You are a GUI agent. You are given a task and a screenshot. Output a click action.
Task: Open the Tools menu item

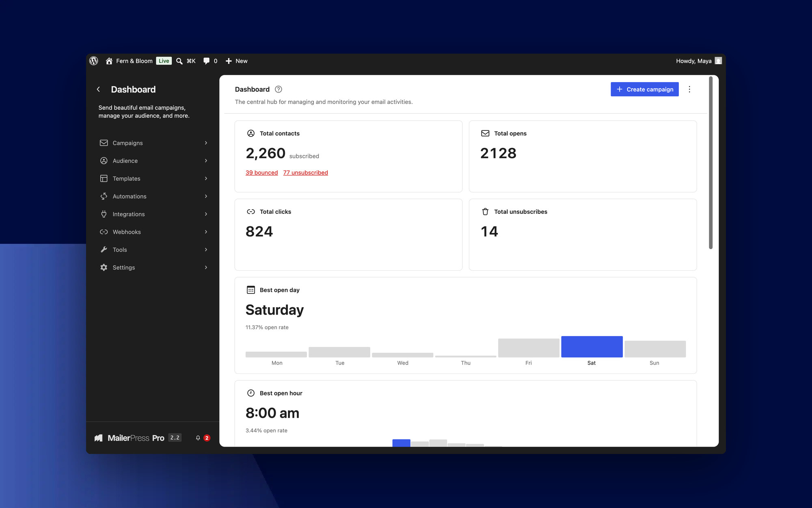(154, 250)
